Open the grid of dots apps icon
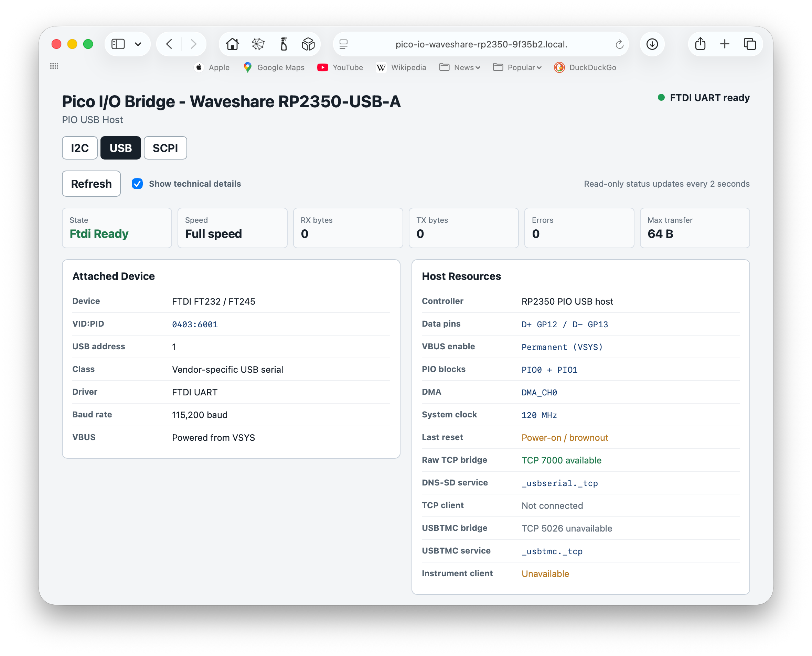The width and height of the screenshot is (812, 656). pyautogui.click(x=54, y=66)
